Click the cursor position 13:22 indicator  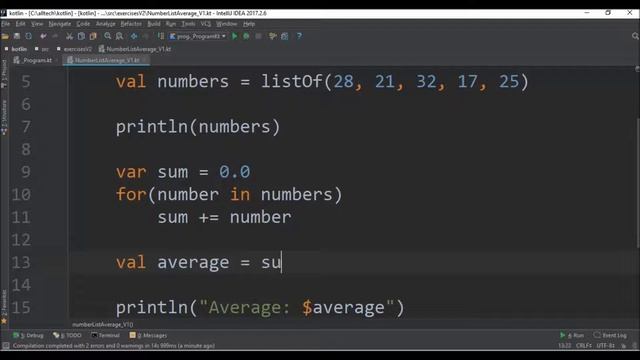564,346
